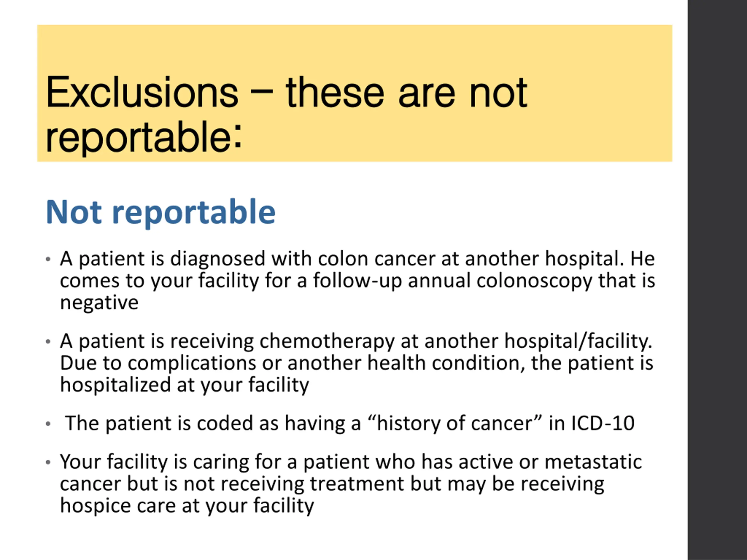Click the dark gray sidebar strip

(717, 280)
